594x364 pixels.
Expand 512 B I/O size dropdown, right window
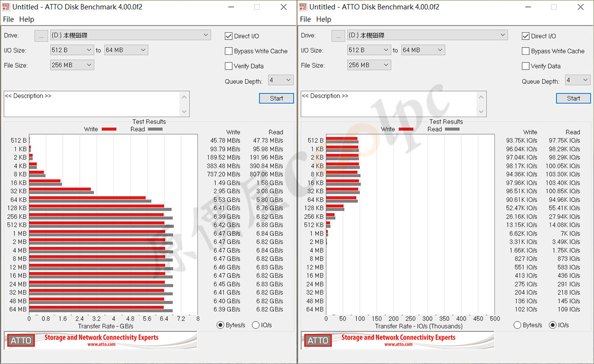tap(369, 50)
